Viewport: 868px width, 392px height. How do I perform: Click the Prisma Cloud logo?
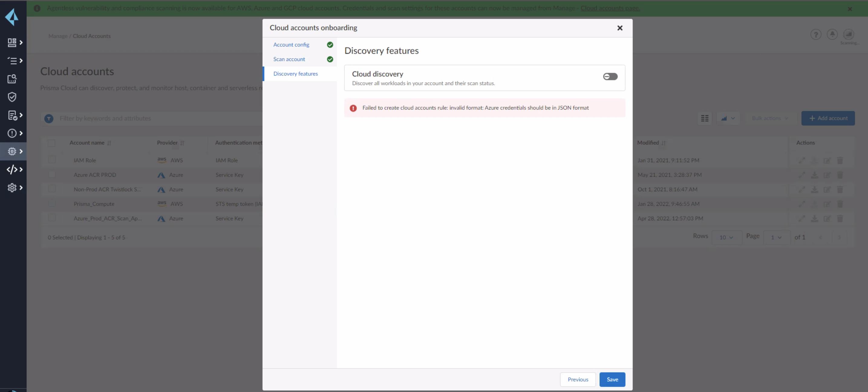pos(12,17)
